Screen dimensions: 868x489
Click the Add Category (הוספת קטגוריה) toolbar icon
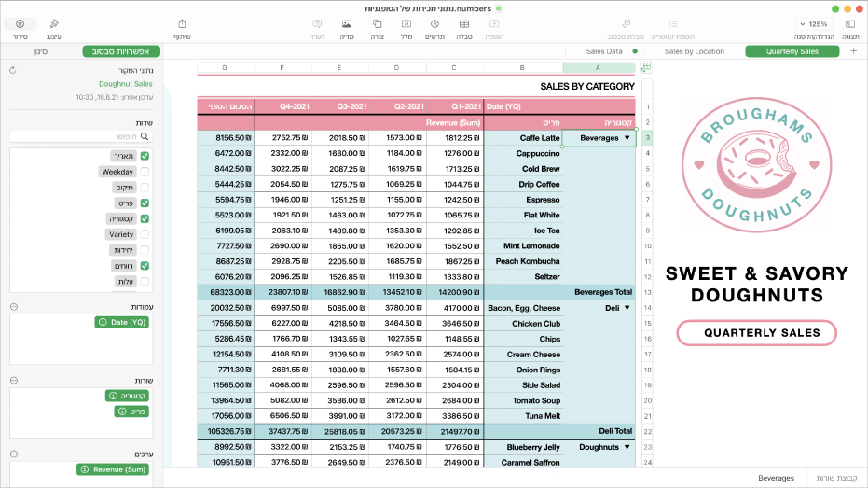coord(673,24)
